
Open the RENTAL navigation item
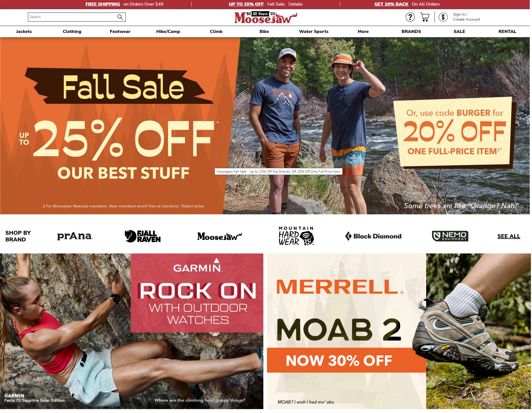[507, 32]
